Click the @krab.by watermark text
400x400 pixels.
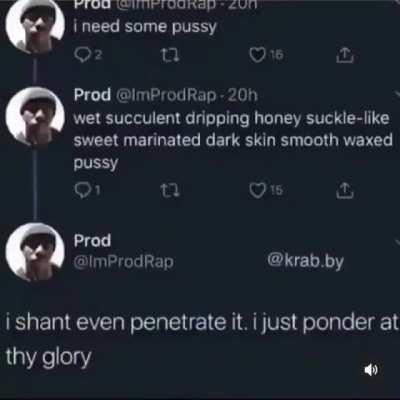[305, 261]
